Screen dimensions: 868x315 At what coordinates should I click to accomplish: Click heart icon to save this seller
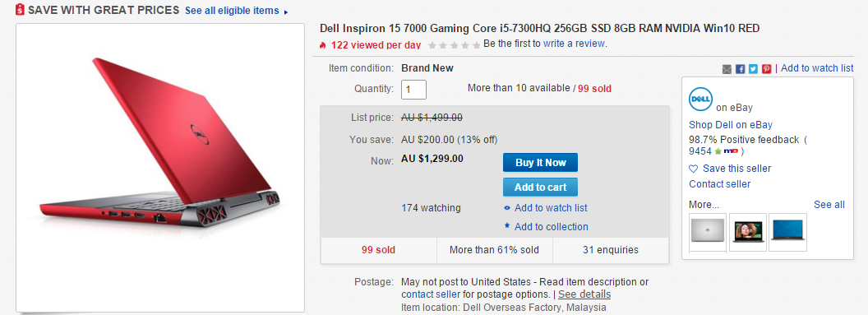[x=694, y=169]
